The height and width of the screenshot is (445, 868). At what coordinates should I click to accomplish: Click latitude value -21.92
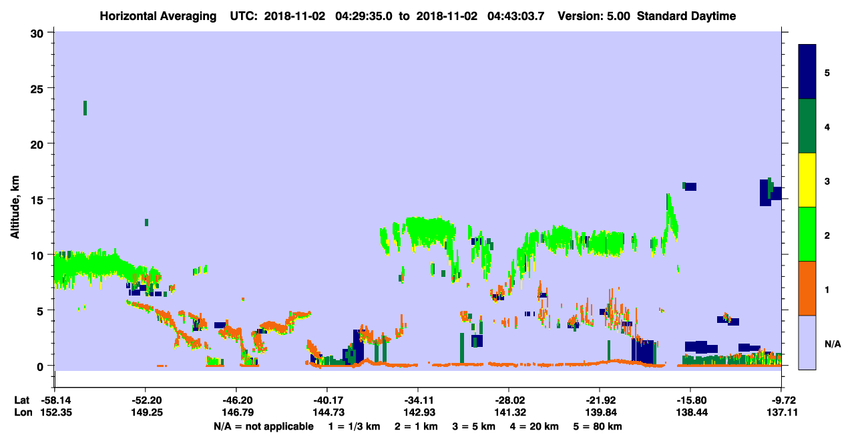(600, 400)
